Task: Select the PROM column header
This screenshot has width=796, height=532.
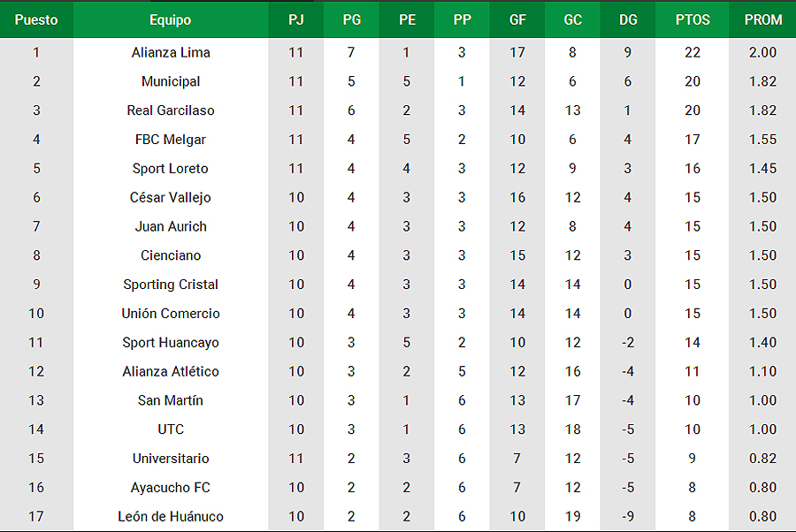Action: click(763, 19)
